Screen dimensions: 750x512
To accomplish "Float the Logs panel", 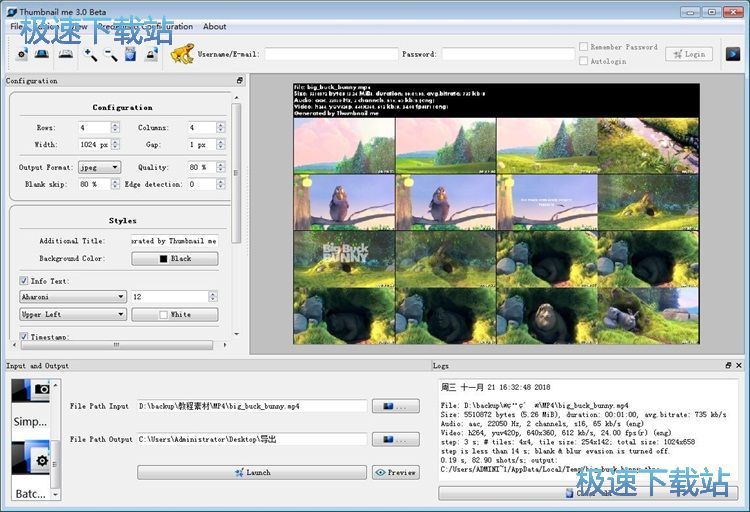I will [728, 365].
